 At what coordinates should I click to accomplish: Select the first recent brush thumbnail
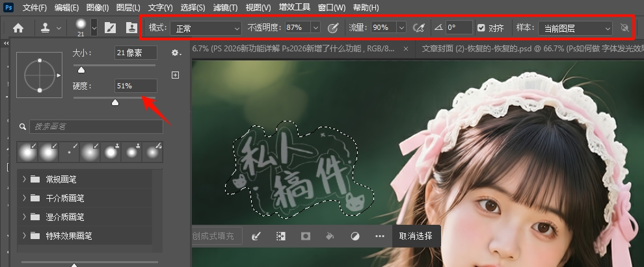(x=27, y=152)
